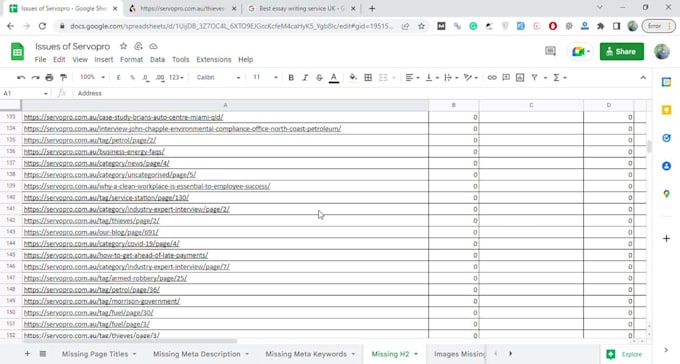The height and width of the screenshot is (364, 680).
Task: Open horizontal align options
Action: pyautogui.click(x=412, y=78)
